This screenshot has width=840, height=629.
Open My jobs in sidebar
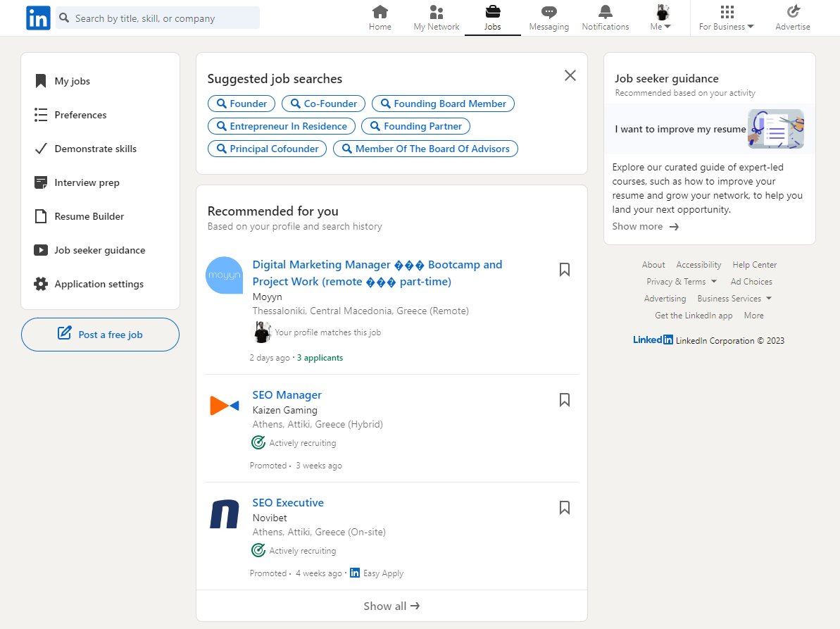(72, 81)
